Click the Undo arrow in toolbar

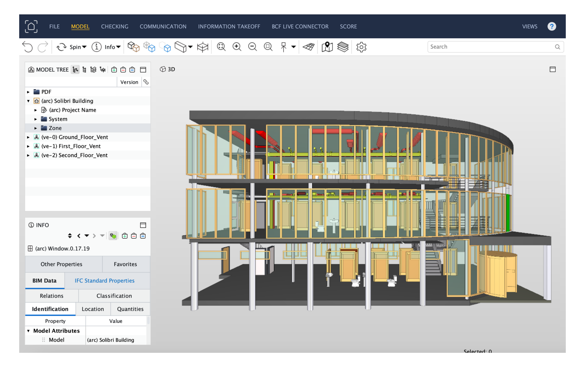pyautogui.click(x=27, y=47)
